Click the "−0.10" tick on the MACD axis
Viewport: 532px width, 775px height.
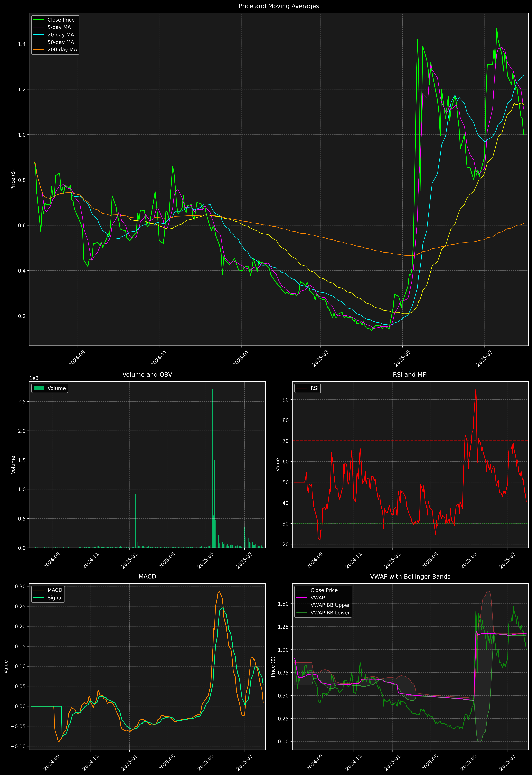tap(18, 746)
